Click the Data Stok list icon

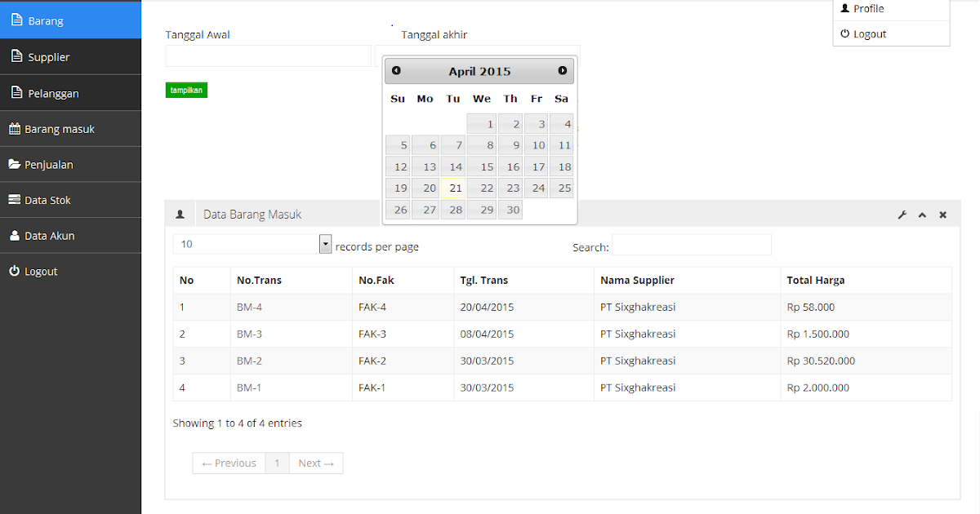tap(17, 199)
